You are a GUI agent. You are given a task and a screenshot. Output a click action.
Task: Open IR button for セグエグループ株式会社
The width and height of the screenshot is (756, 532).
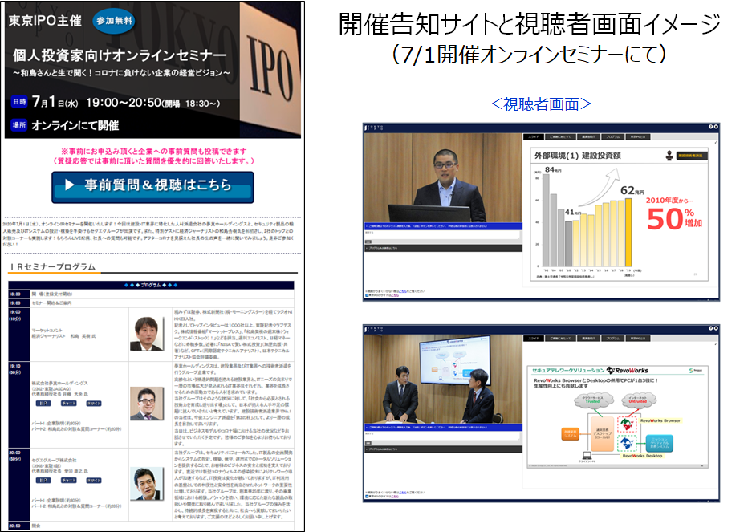[x=43, y=481]
